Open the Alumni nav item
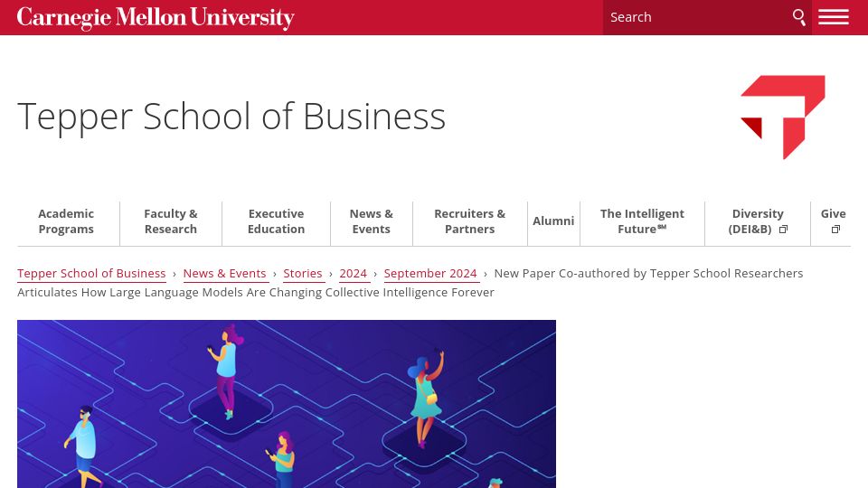Viewport: 868px width, 488px height. pyautogui.click(x=553, y=221)
